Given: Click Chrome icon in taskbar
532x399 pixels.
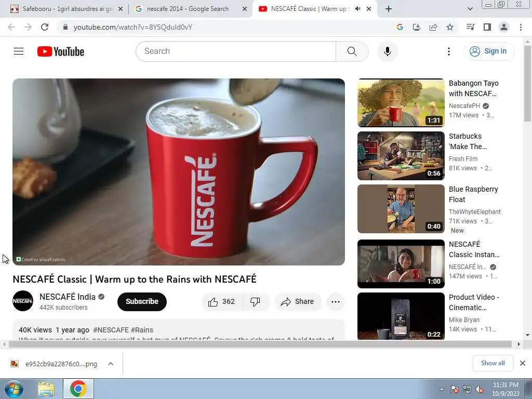Looking at the screenshot, I should (78, 389).
